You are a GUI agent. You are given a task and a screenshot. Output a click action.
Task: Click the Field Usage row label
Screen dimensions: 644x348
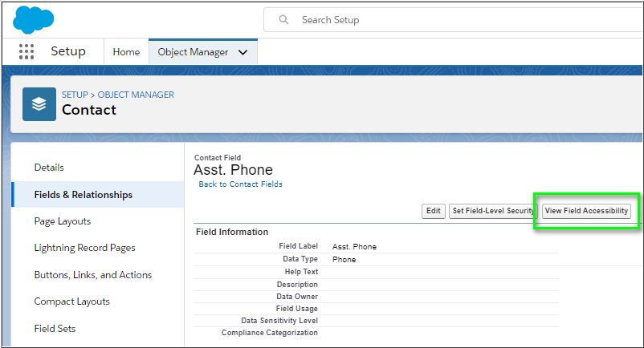[296, 308]
